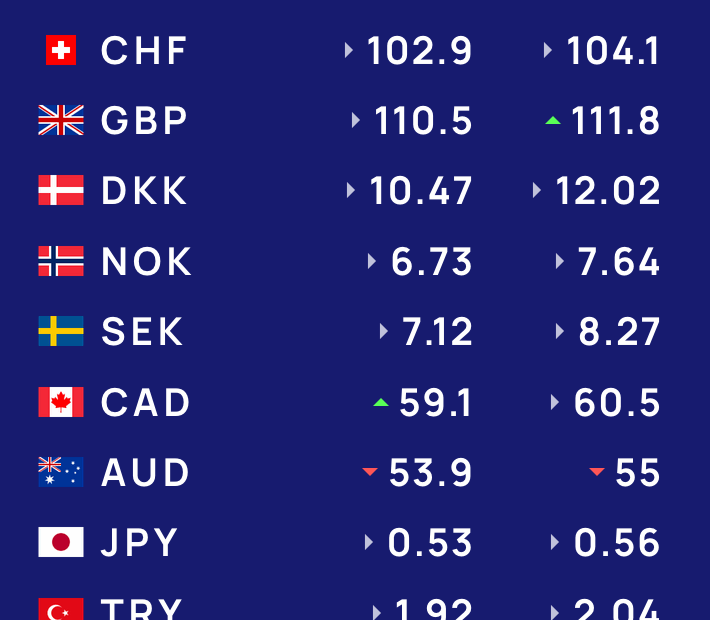This screenshot has height=620, width=710.
Task: Click the CAD rate 60.5
Action: (617, 402)
